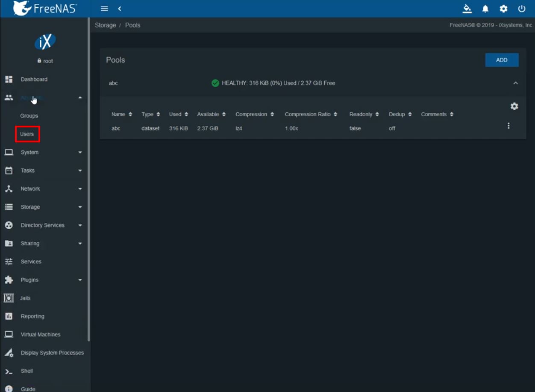Click the theme paint bucket icon
This screenshot has height=392, width=535.
pyautogui.click(x=467, y=9)
